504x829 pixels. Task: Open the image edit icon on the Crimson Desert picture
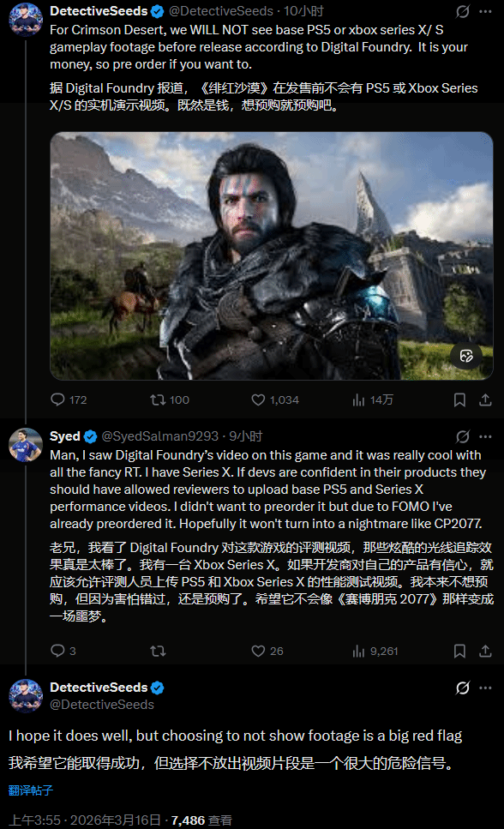coord(466,356)
